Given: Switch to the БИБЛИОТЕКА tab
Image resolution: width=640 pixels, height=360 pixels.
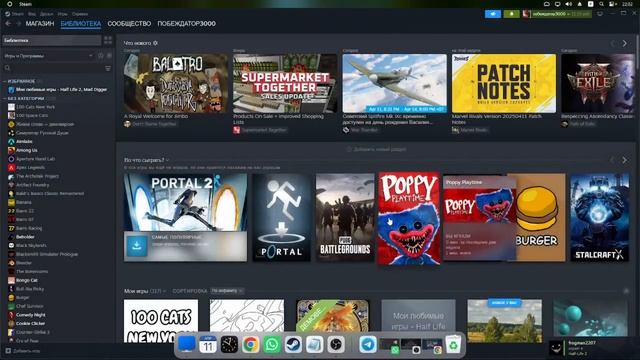Looking at the screenshot, I should tap(81, 24).
